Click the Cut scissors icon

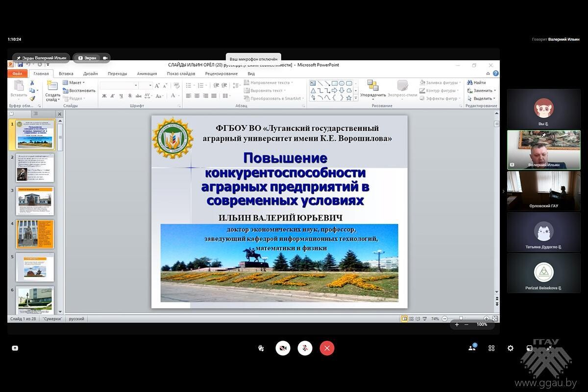point(32,83)
